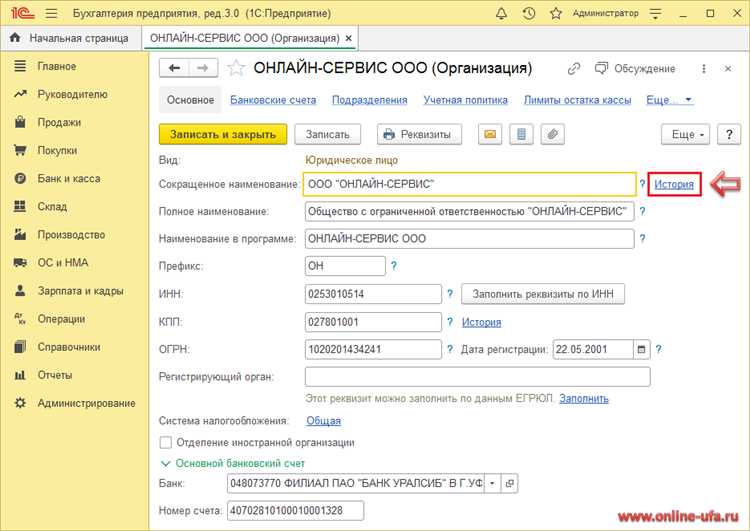Open История link next to КПП

481,322
